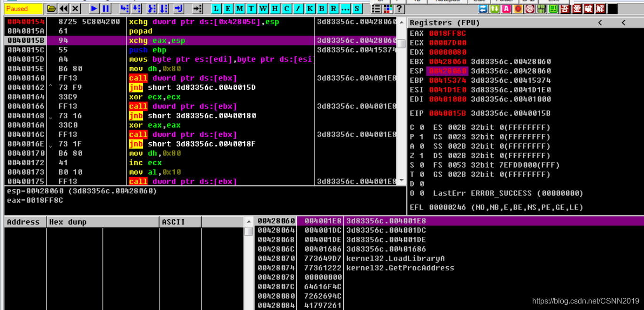Click the Hex dump column header
The width and height of the screenshot is (644, 310).
pos(103,222)
